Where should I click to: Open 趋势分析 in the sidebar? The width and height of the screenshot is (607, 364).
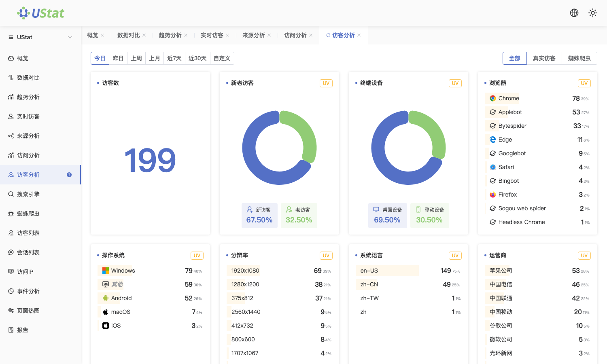[x=40, y=97]
